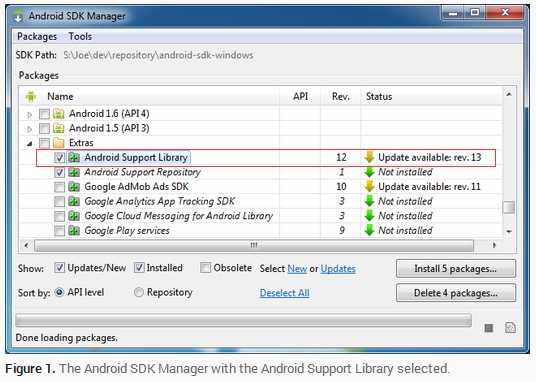This screenshot has height=382, width=536.
Task: Click the green arrow for Android Support Repository
Action: (x=369, y=172)
